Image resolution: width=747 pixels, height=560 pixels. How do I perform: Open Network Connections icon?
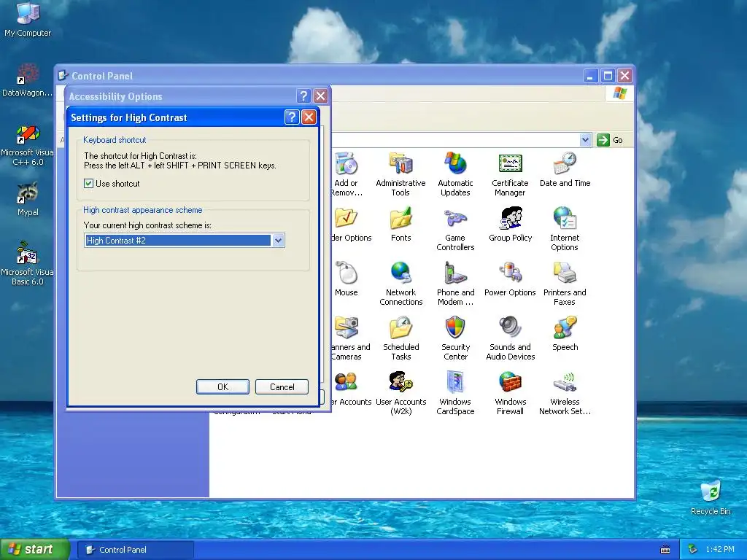click(x=400, y=284)
